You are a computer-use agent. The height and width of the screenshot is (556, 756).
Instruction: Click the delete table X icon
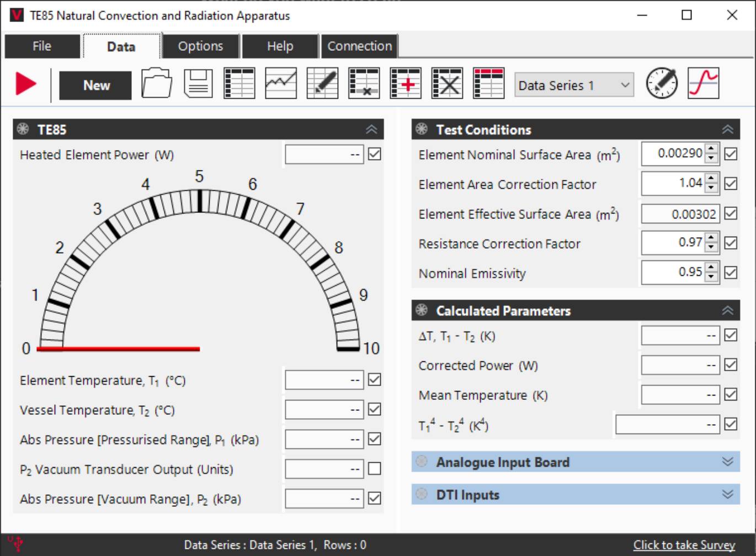pos(447,84)
